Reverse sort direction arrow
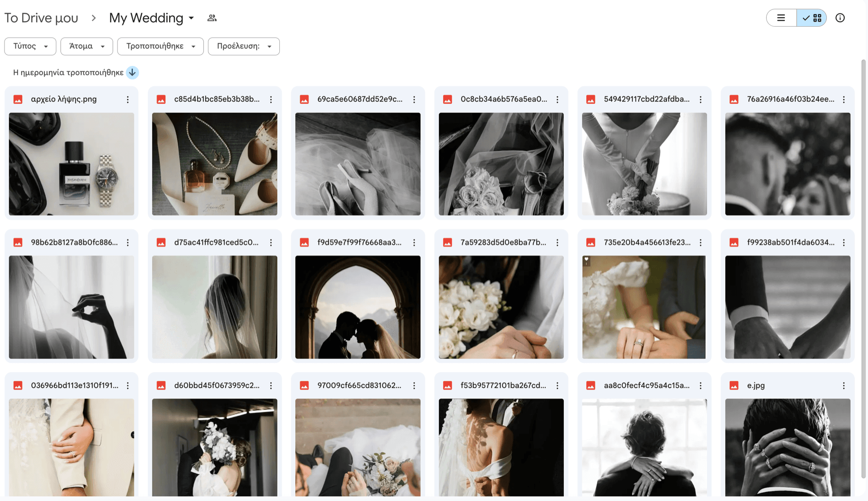Screen dimensions: 868x501 point(132,73)
